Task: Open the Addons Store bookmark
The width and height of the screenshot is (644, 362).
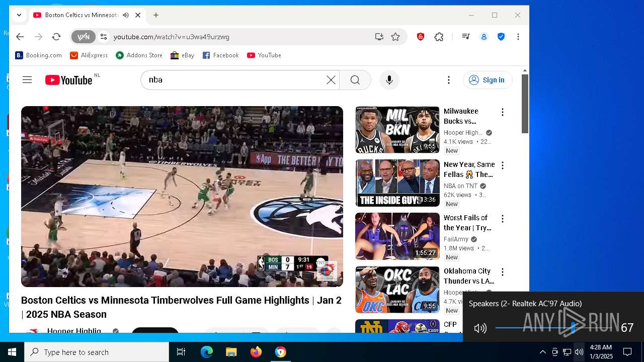Action: [139, 55]
